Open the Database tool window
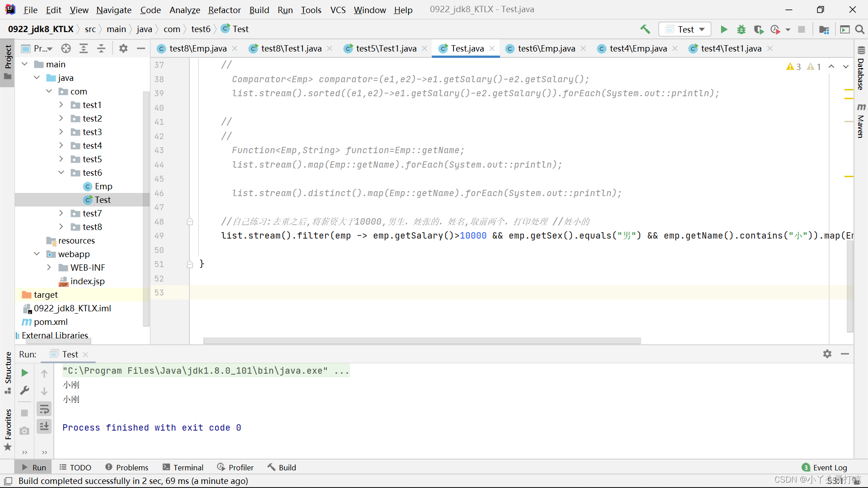 click(x=861, y=68)
